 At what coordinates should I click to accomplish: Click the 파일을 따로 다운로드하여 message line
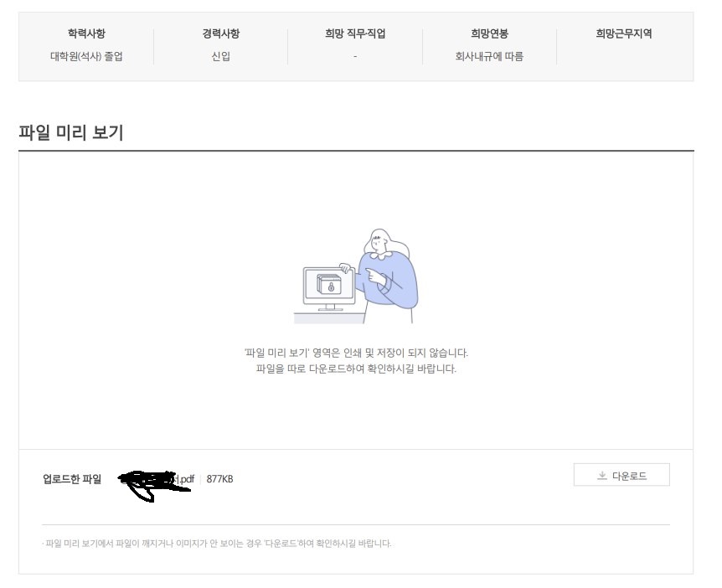click(356, 369)
